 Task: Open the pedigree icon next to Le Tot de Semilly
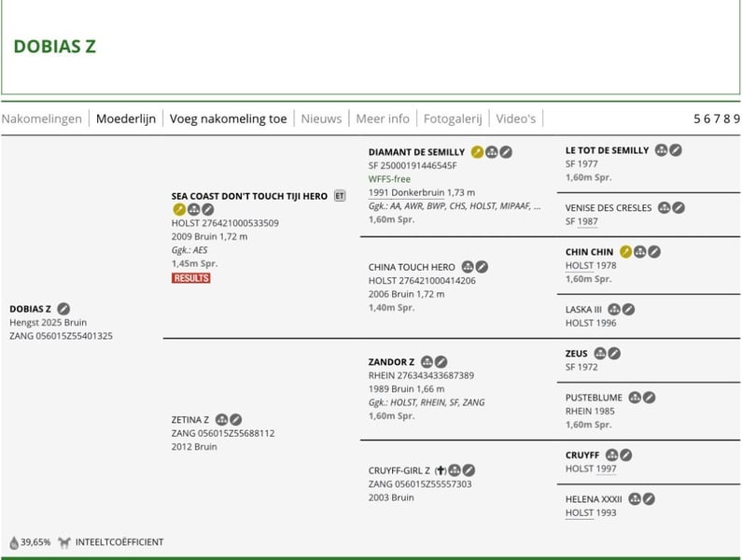coord(661,150)
